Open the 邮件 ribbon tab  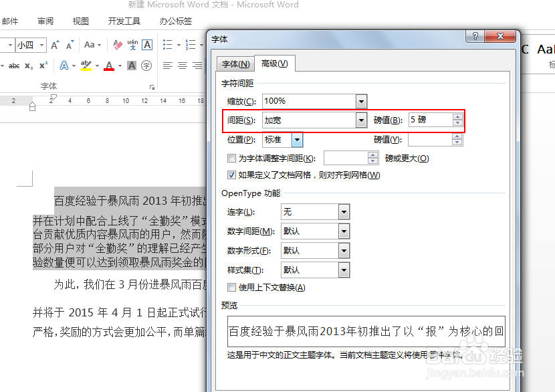tap(10, 21)
